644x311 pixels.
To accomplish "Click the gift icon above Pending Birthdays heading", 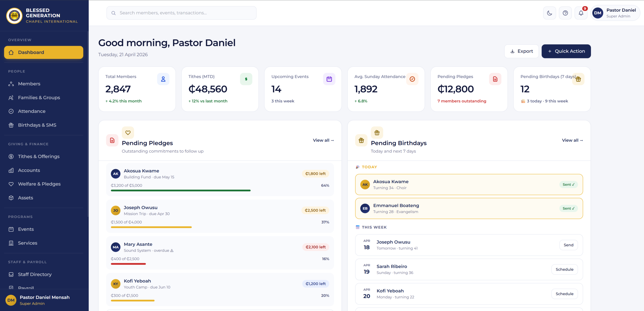I will 377,133.
